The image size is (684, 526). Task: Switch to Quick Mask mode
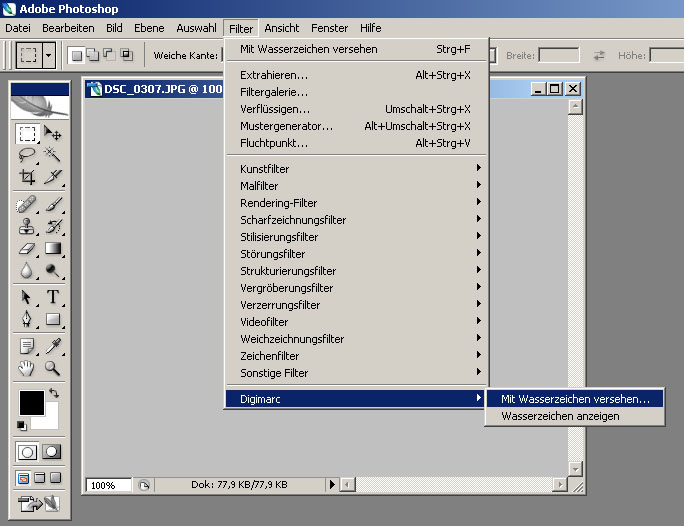[x=51, y=452]
